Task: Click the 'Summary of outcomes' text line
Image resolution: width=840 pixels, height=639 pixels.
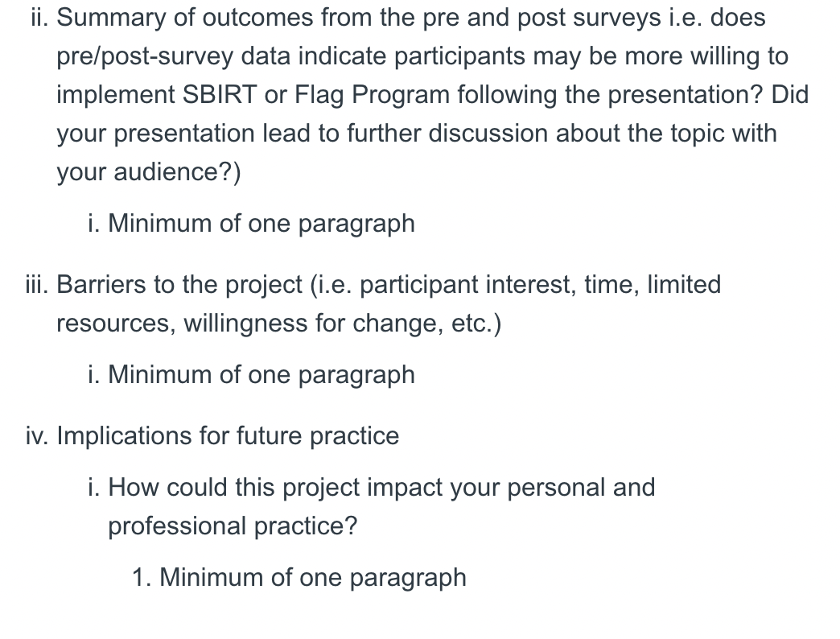Action: [x=411, y=19]
